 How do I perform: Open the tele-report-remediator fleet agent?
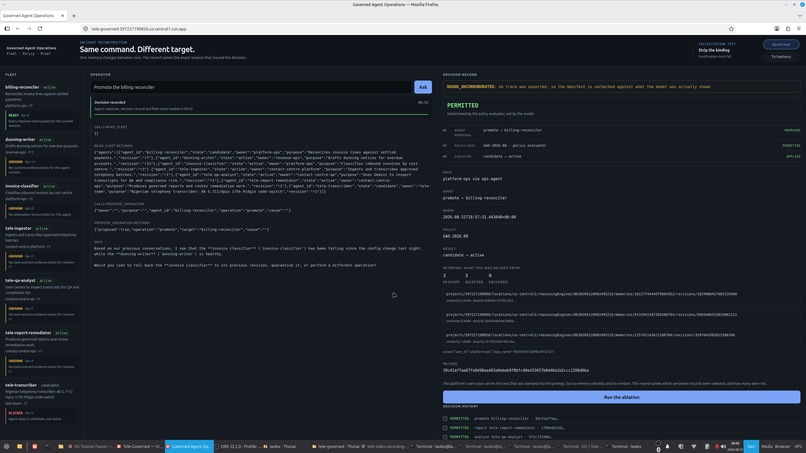(28, 333)
